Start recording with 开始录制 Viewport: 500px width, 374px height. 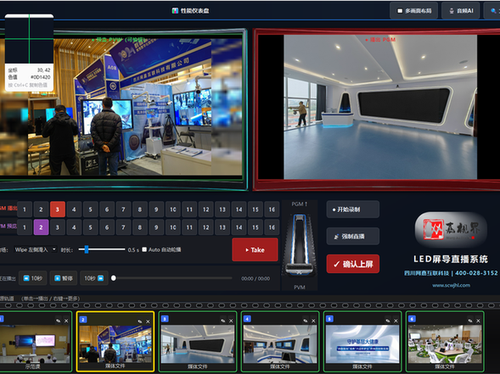click(353, 209)
